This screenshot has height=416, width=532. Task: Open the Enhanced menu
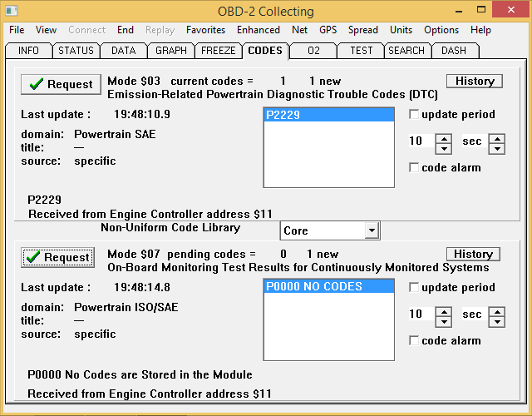258,30
